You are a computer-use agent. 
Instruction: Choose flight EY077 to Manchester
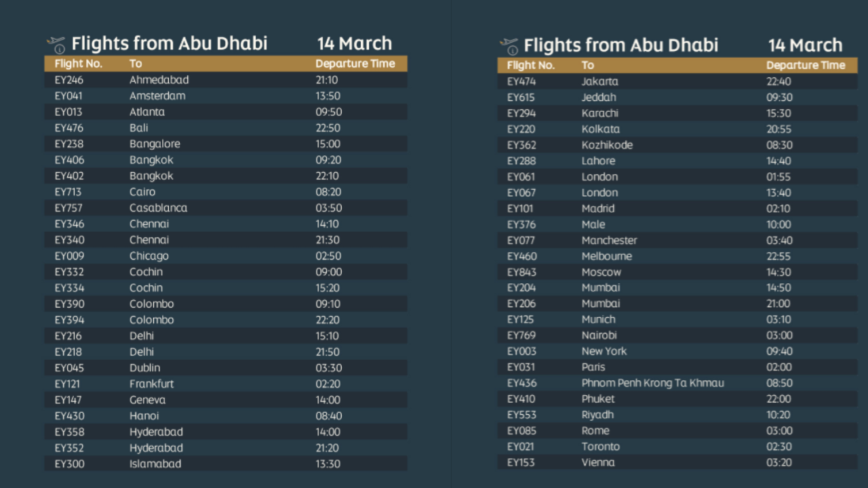(x=521, y=241)
